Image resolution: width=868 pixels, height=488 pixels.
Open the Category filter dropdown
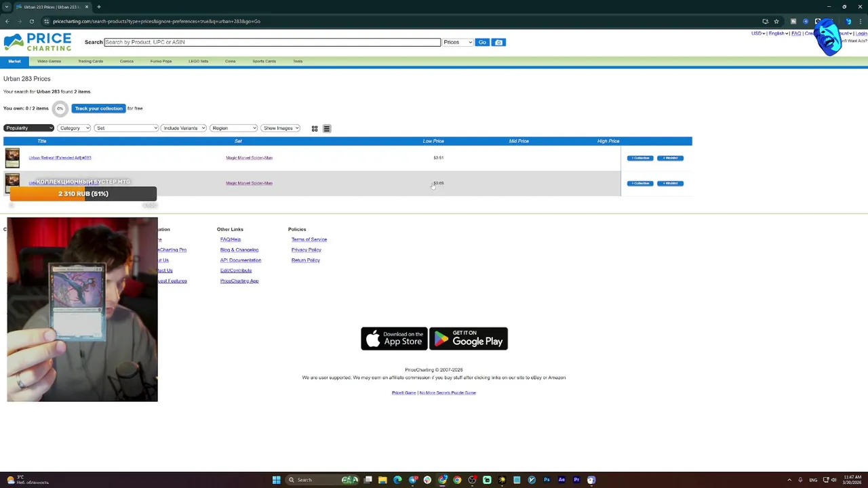74,128
